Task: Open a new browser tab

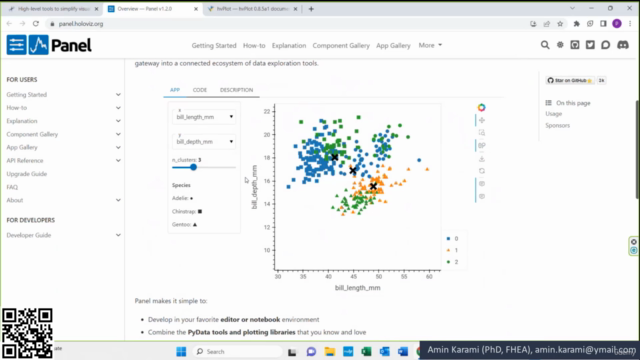Action: point(311,9)
